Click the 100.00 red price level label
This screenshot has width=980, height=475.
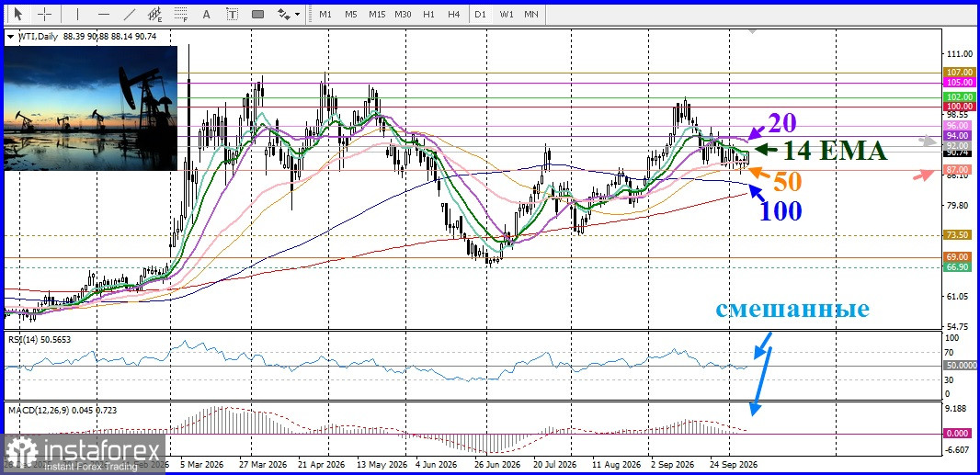pyautogui.click(x=960, y=107)
